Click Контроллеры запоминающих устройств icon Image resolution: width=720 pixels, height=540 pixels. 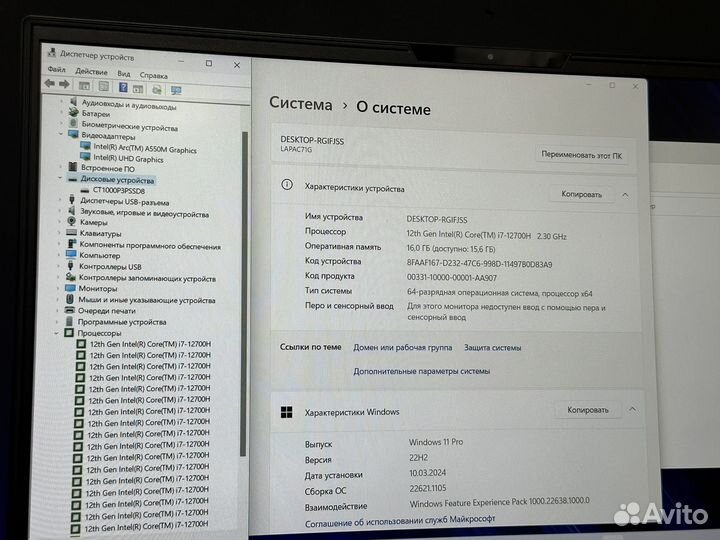coord(70,277)
